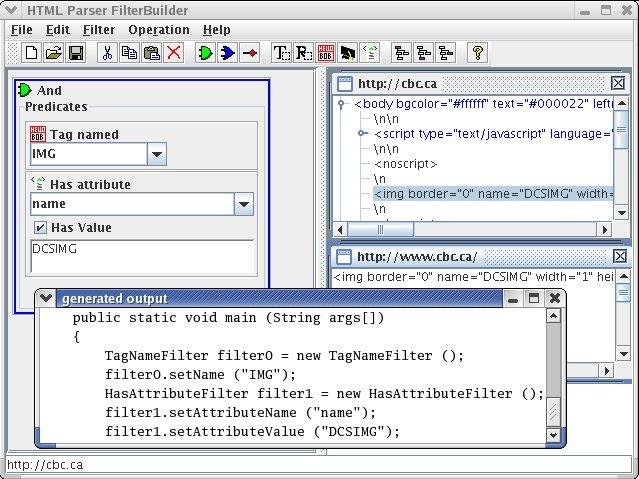
Task: Expand the script tag tree node
Action: (361, 133)
